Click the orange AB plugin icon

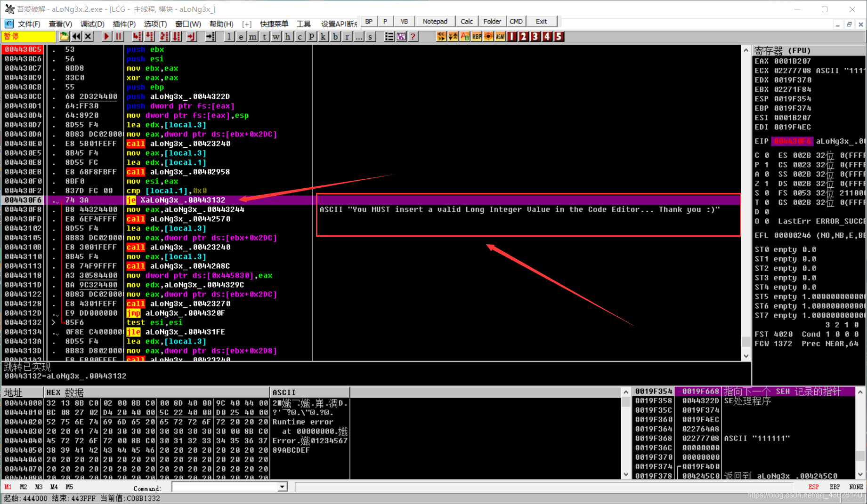465,36
